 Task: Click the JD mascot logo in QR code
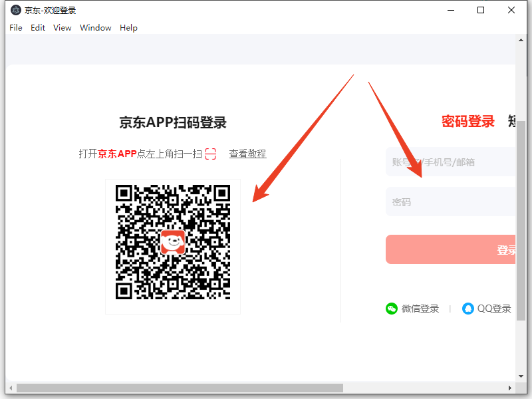click(173, 242)
